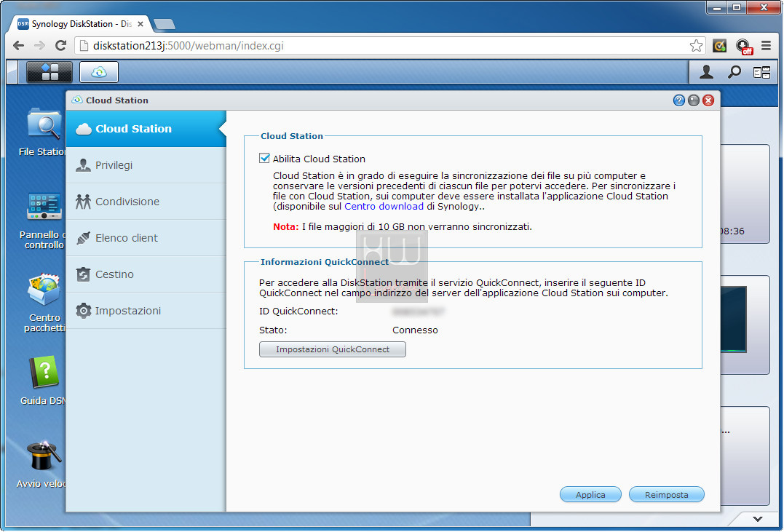Click the DSM show-desktop bar button

(x=12, y=72)
